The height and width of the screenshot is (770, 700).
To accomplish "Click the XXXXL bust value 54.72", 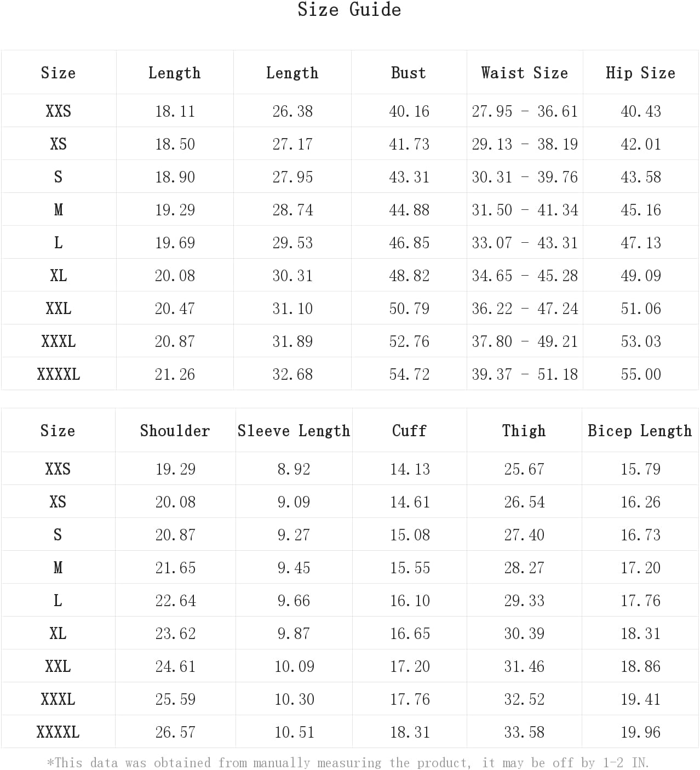I will (409, 374).
